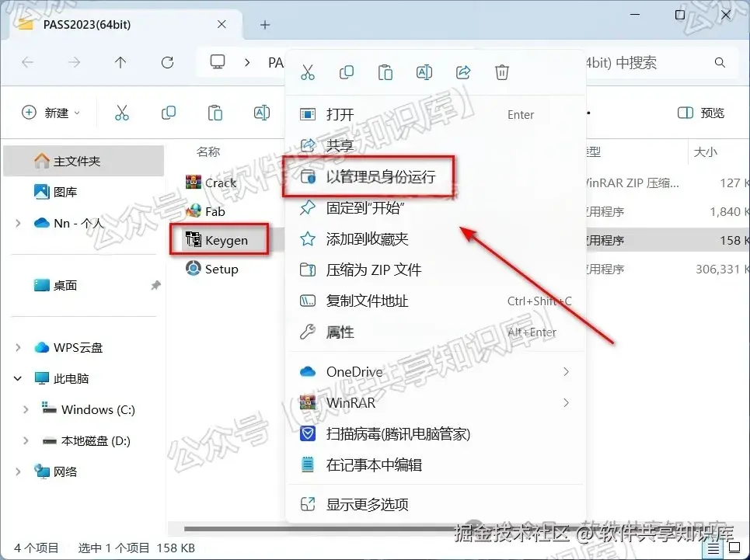This screenshot has width=750, height=560.
Task: Click the Share icon in the context menu row
Action: 463,71
